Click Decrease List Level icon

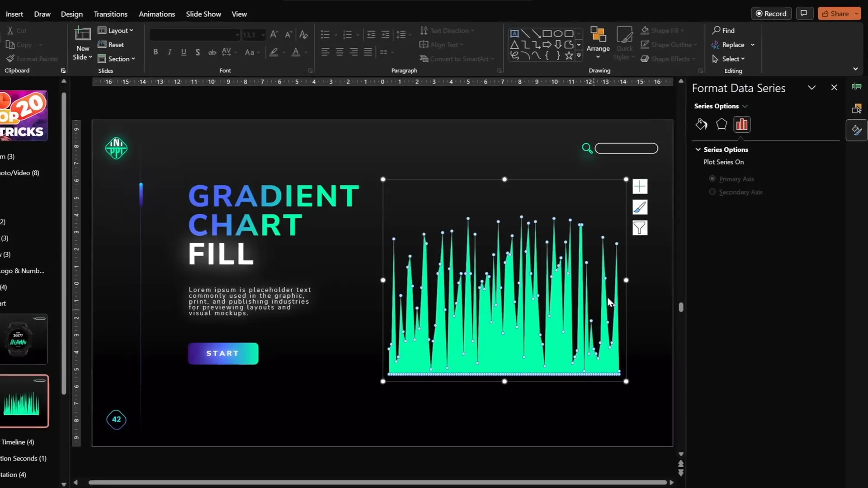tap(371, 34)
